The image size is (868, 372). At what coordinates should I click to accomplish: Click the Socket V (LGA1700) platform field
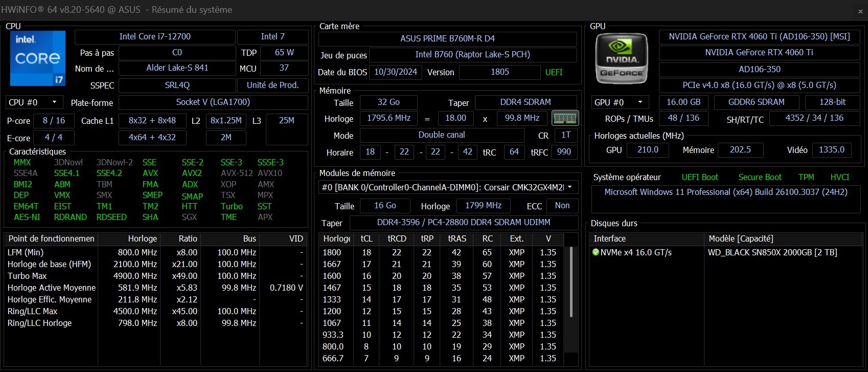tap(213, 102)
